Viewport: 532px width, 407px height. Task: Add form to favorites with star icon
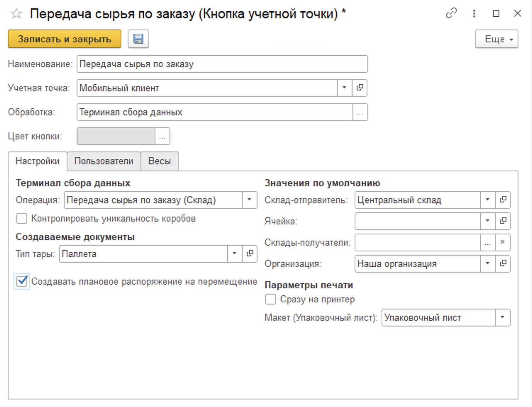(x=16, y=14)
